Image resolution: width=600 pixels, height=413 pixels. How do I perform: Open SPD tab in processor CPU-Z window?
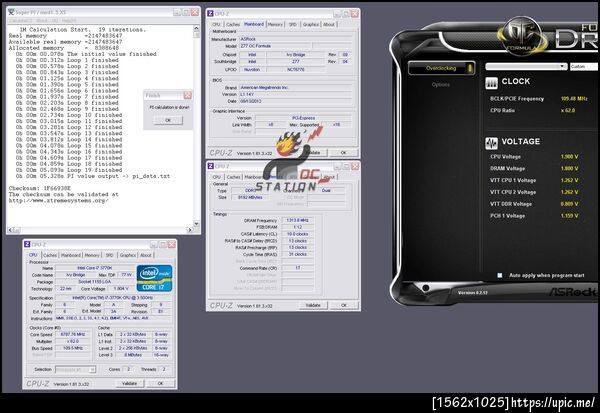109,255
